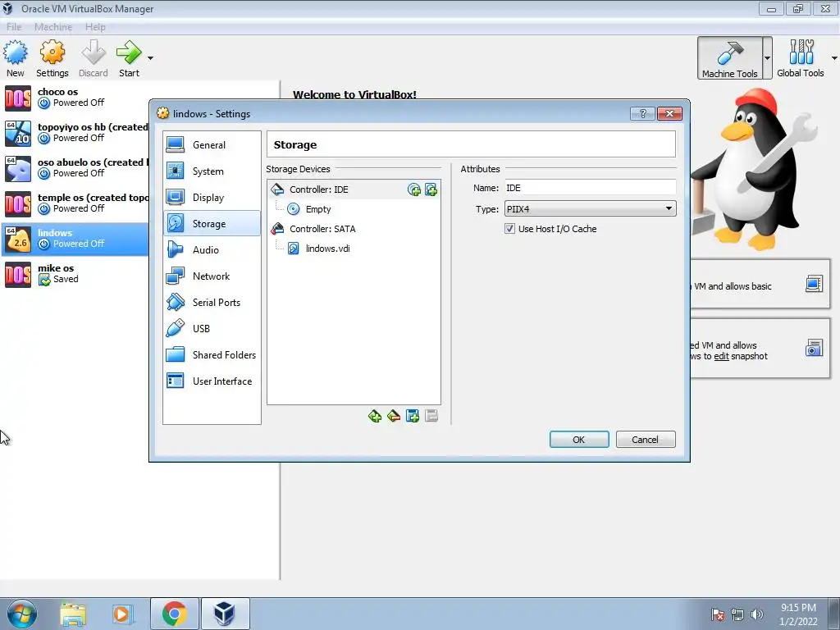Viewport: 840px width, 630px height.
Task: Click the network tray icon
Action: point(737,614)
